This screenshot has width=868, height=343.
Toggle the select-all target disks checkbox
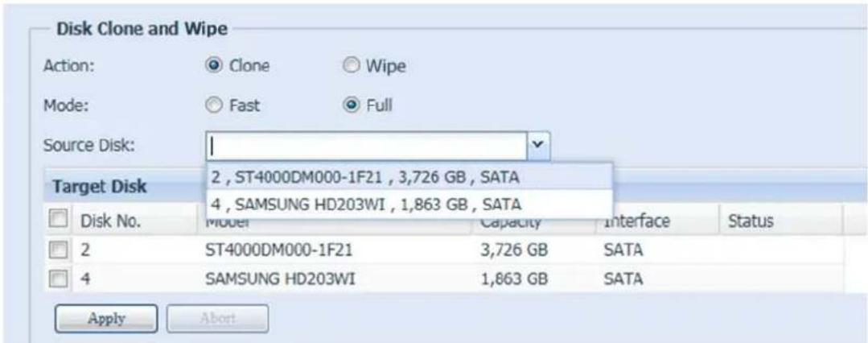tap(57, 220)
